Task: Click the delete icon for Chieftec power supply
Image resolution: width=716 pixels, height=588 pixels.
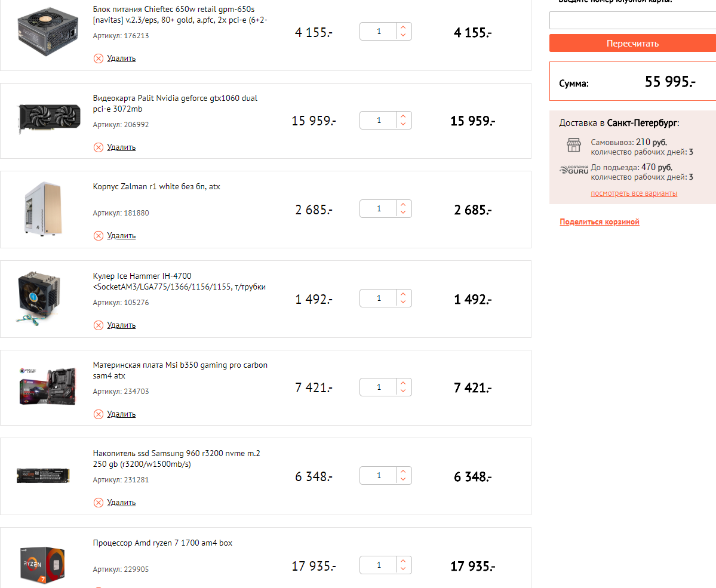Action: click(99, 59)
